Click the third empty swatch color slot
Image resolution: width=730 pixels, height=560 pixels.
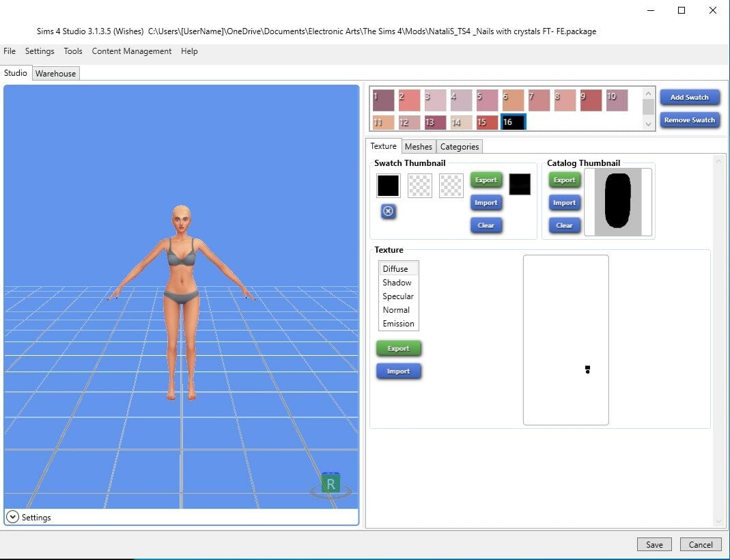[x=451, y=186]
